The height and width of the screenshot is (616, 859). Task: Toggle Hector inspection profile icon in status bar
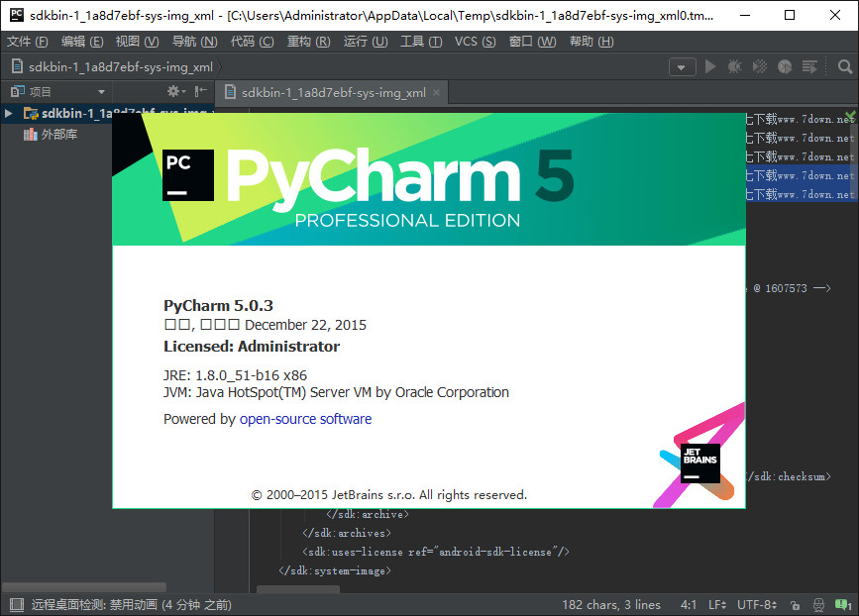(x=818, y=605)
